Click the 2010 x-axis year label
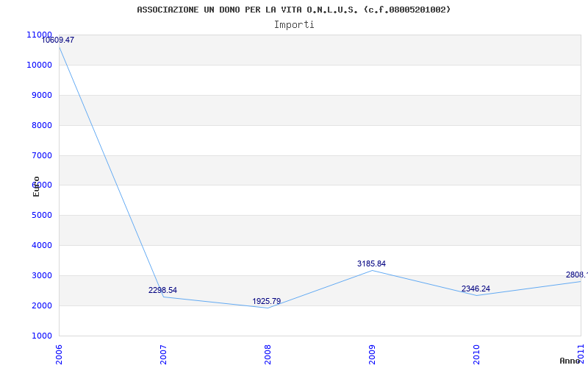Image resolution: width=588 pixels, height=368 pixels. pyautogui.click(x=476, y=355)
